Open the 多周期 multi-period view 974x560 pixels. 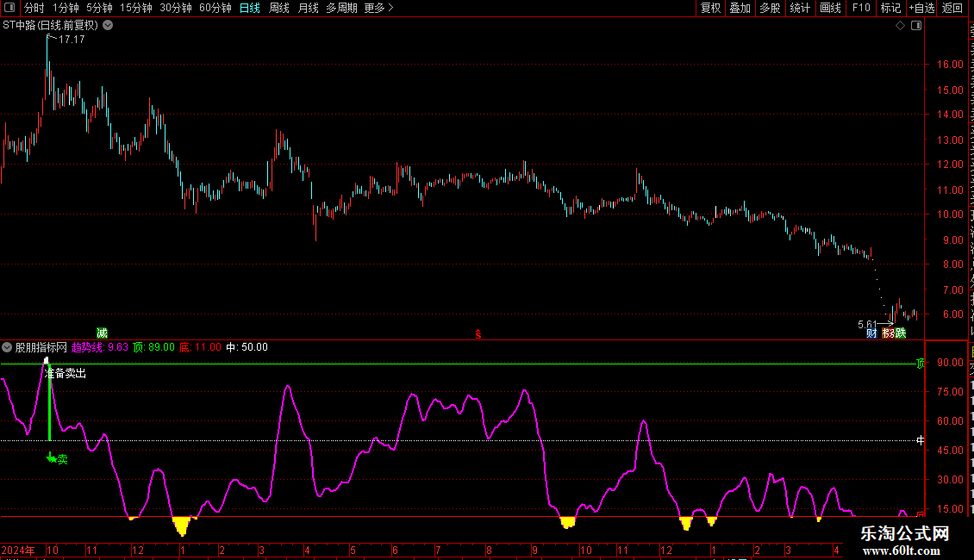[x=341, y=8]
